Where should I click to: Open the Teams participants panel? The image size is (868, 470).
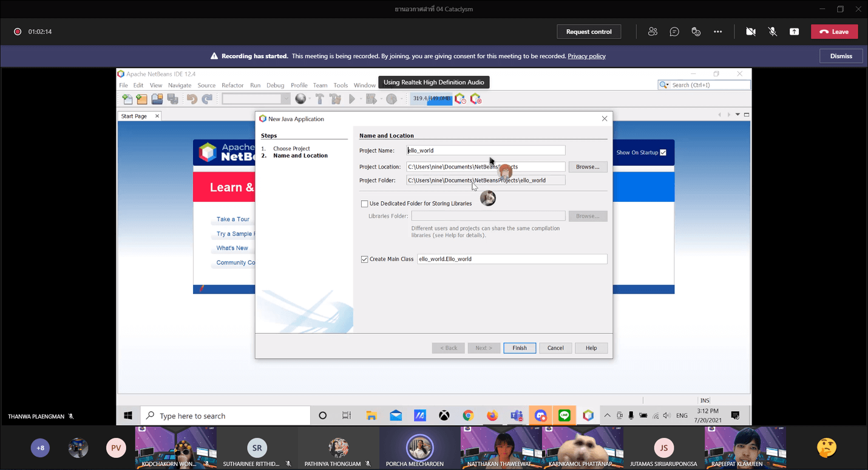(x=653, y=32)
